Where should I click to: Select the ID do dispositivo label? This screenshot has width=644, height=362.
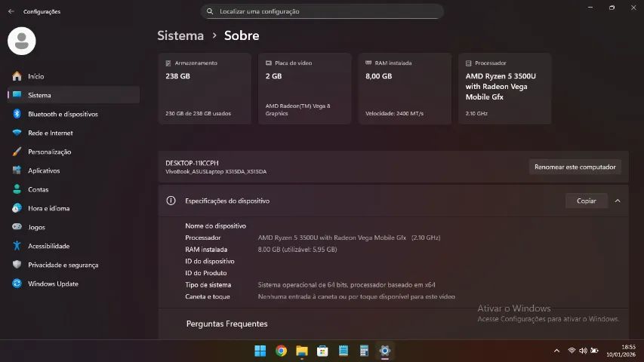pos(209,261)
